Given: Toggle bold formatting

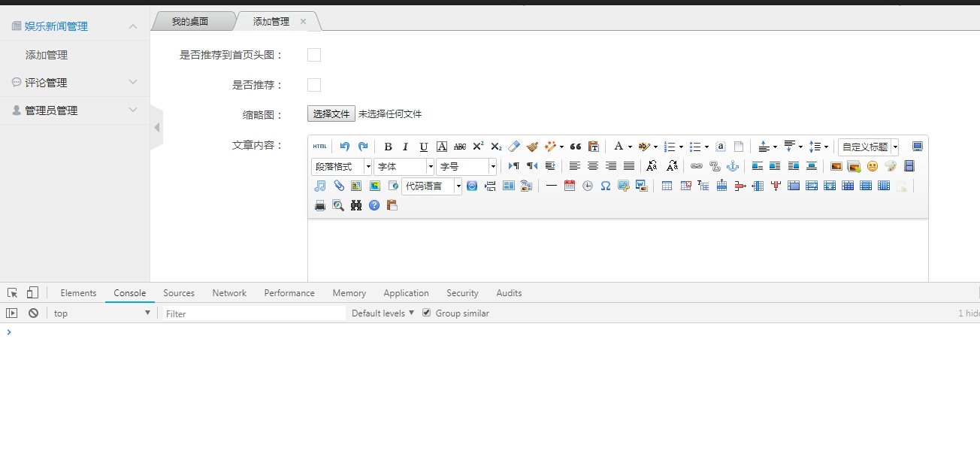Looking at the screenshot, I should [388, 147].
